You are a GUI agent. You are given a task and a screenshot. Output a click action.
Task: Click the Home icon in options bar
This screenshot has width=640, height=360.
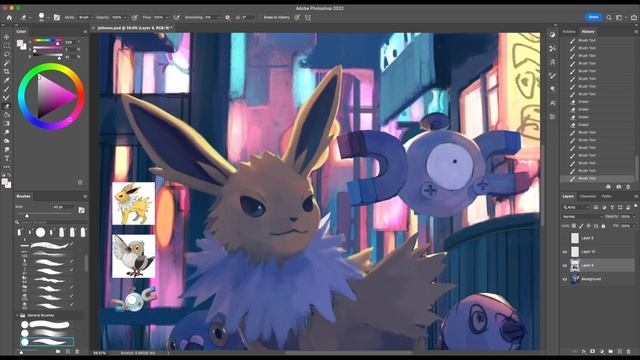click(9, 18)
